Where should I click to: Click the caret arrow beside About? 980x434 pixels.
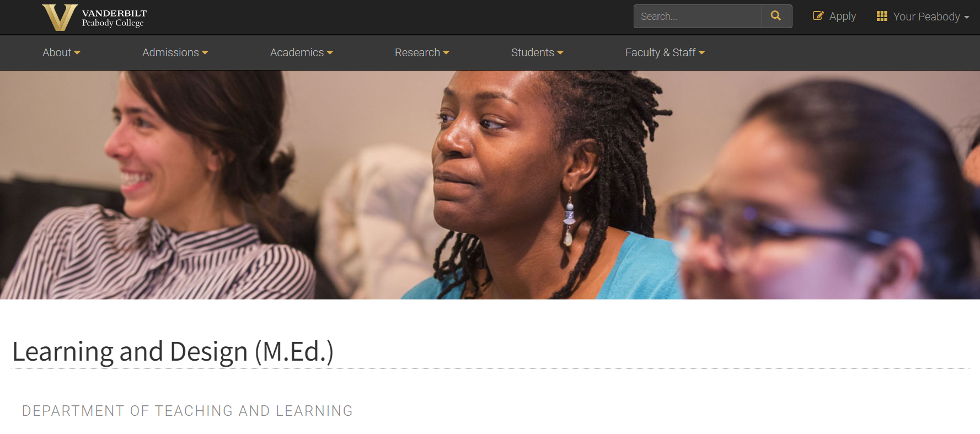(x=77, y=53)
